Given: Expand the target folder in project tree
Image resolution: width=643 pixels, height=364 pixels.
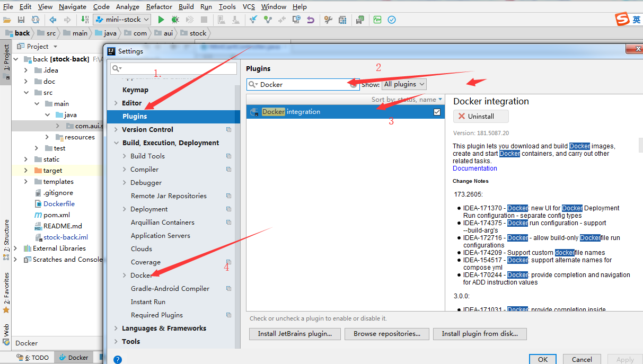Looking at the screenshot, I should coord(26,171).
